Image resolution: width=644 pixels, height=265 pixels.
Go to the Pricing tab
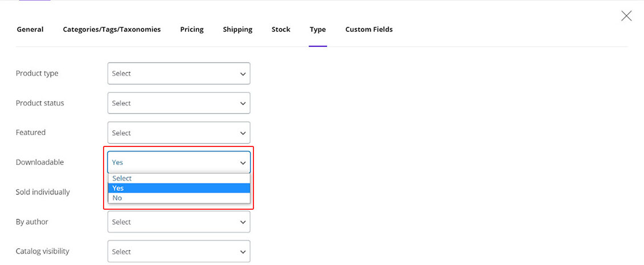tap(192, 30)
